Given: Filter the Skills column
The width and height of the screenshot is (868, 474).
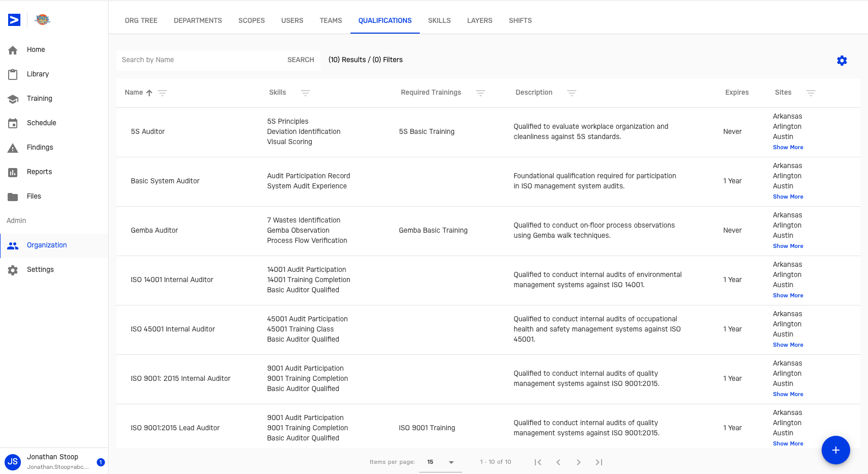Looking at the screenshot, I should pos(306,93).
